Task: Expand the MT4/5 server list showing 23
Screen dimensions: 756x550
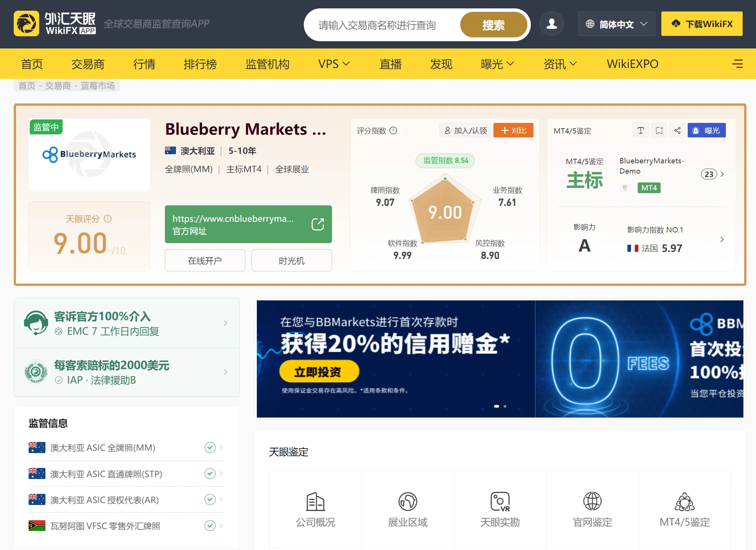Action: point(712,174)
